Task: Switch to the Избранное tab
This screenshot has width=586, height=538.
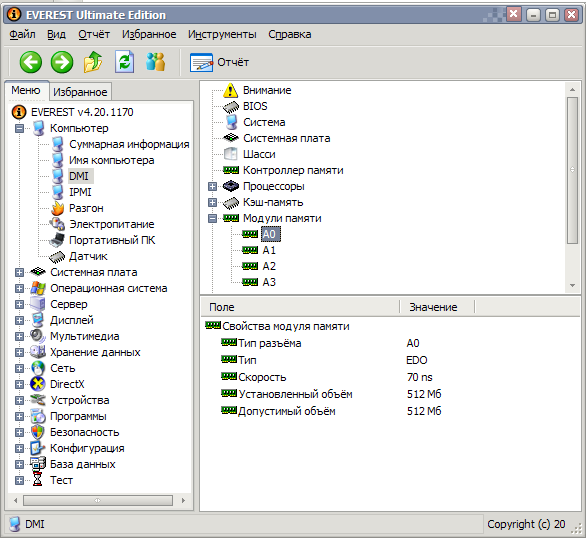Action: pyautogui.click(x=80, y=92)
